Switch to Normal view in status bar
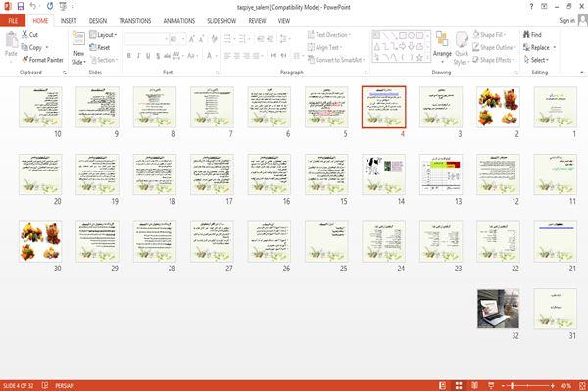 click(443, 385)
